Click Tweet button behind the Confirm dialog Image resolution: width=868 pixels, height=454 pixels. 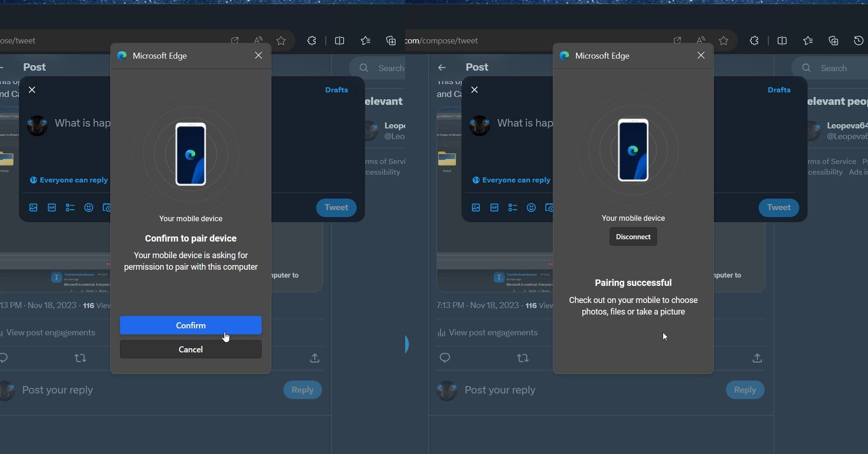[336, 207]
